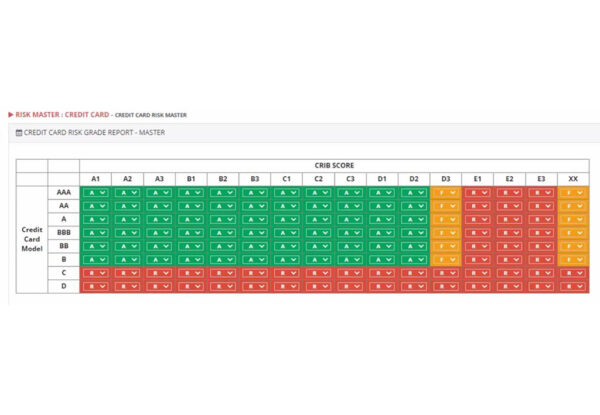
Task: Expand the AAA row E3 grade dropdown
Action: (540, 192)
